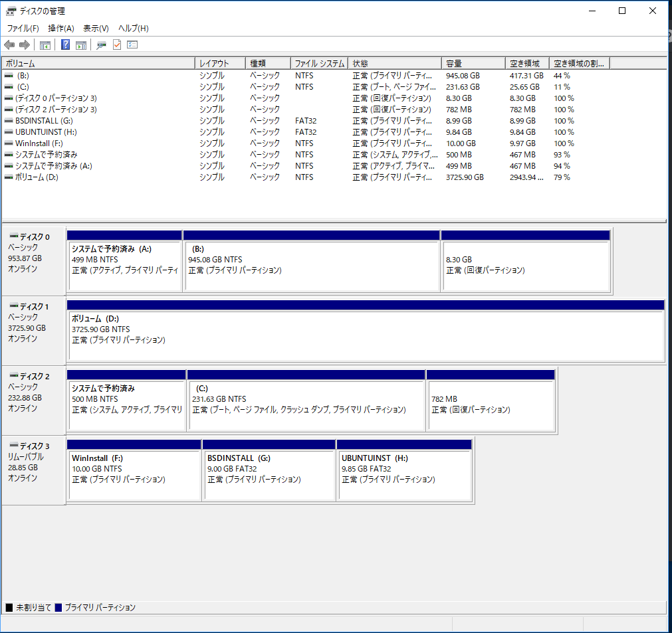Viewport: 672px width, 633px height.
Task: Toggle the show/hide action pane icon
Action: [x=81, y=45]
